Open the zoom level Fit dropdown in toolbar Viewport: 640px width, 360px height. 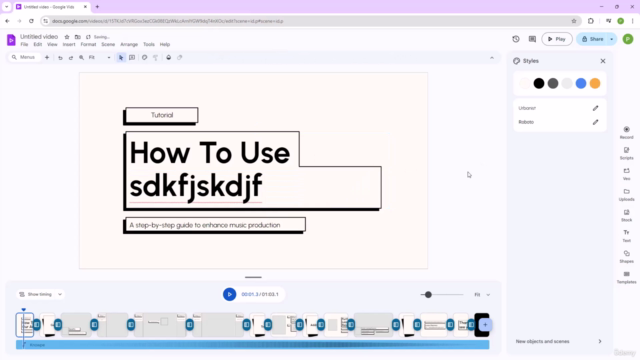click(99, 58)
